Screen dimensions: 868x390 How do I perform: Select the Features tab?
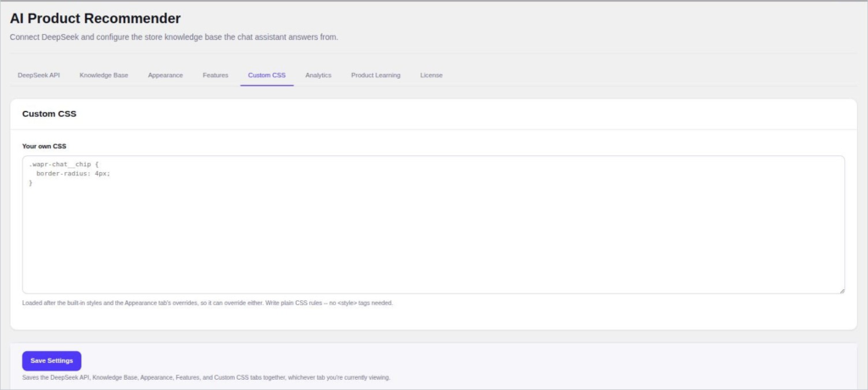[x=215, y=75]
